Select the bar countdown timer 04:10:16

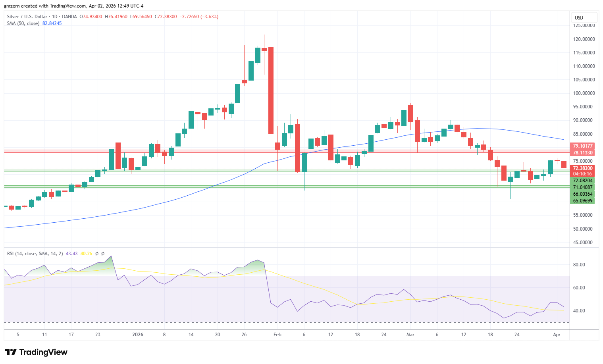(582, 174)
